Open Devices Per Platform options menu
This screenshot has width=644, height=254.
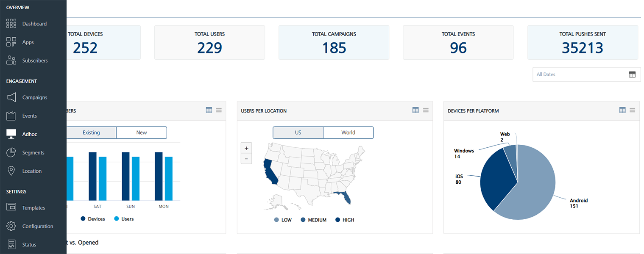click(x=632, y=110)
